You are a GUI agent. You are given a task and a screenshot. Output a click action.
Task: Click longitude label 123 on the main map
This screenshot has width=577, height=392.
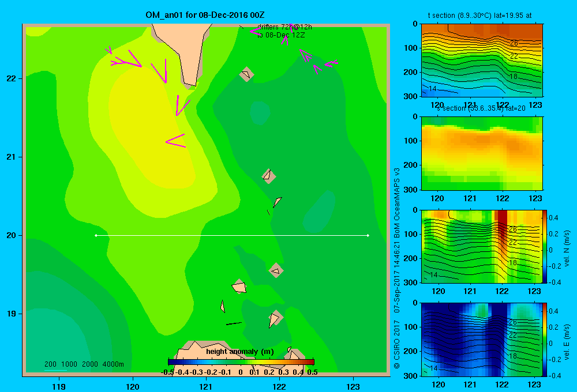coord(353,386)
